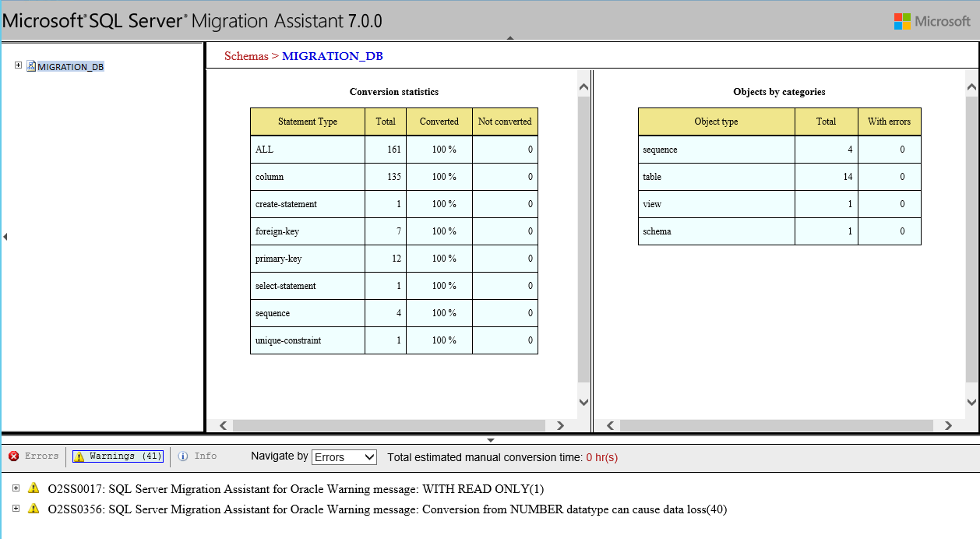This screenshot has height=539, width=980.
Task: Collapse the top header panel arrow
Action: tap(509, 37)
